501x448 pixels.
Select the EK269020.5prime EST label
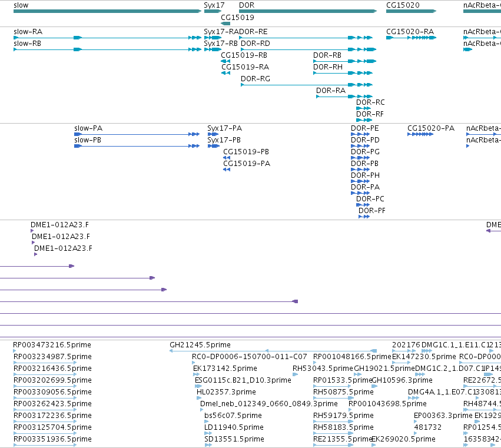point(403,439)
